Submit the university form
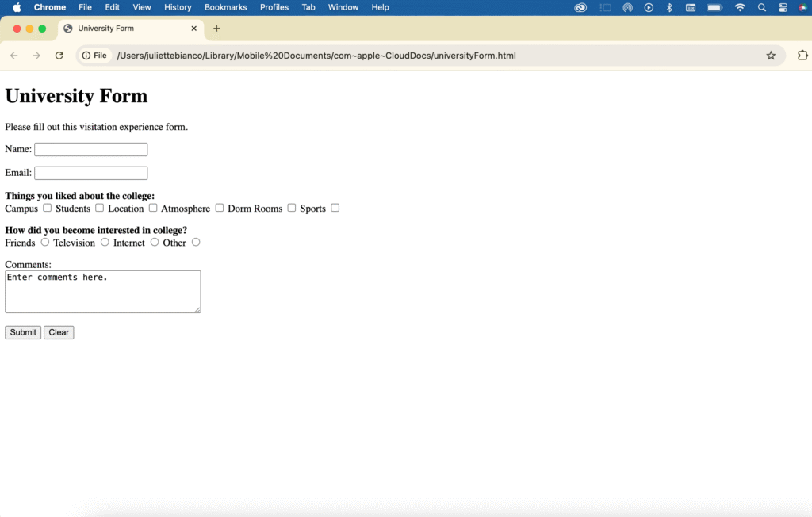The height and width of the screenshot is (517, 812). [x=23, y=332]
